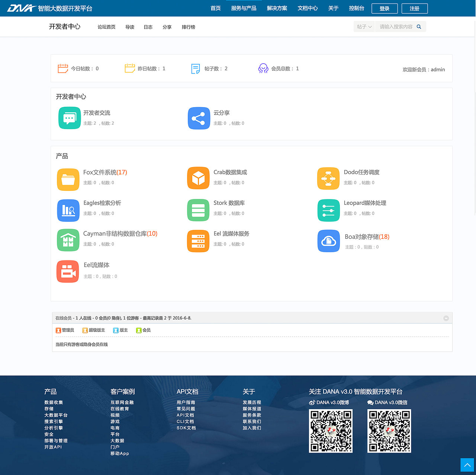Image resolution: width=476 pixels, height=475 pixels.
Task: Open the 首页 top menu item
Action: pos(216,8)
